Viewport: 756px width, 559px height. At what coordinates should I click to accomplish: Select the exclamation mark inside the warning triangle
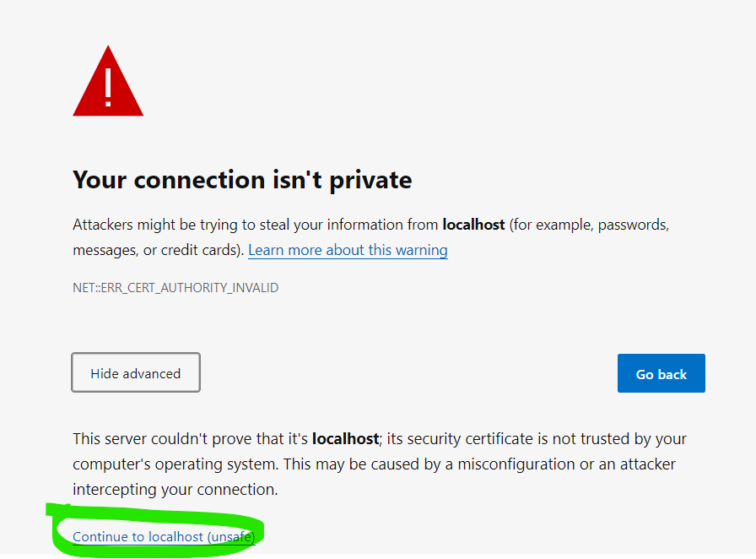point(107,87)
